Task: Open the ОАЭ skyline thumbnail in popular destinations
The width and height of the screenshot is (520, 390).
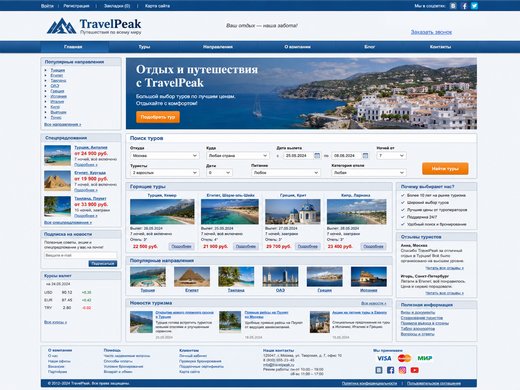Action: coord(280,277)
